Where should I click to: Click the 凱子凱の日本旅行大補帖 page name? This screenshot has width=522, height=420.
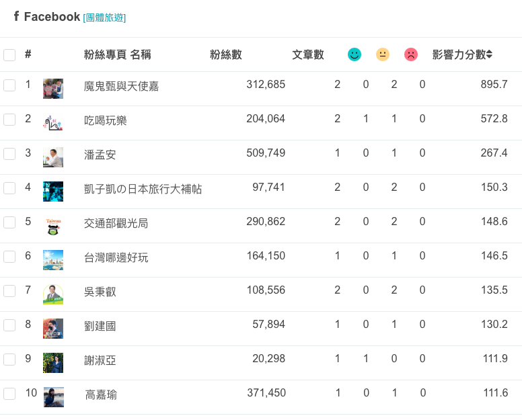[143, 189]
